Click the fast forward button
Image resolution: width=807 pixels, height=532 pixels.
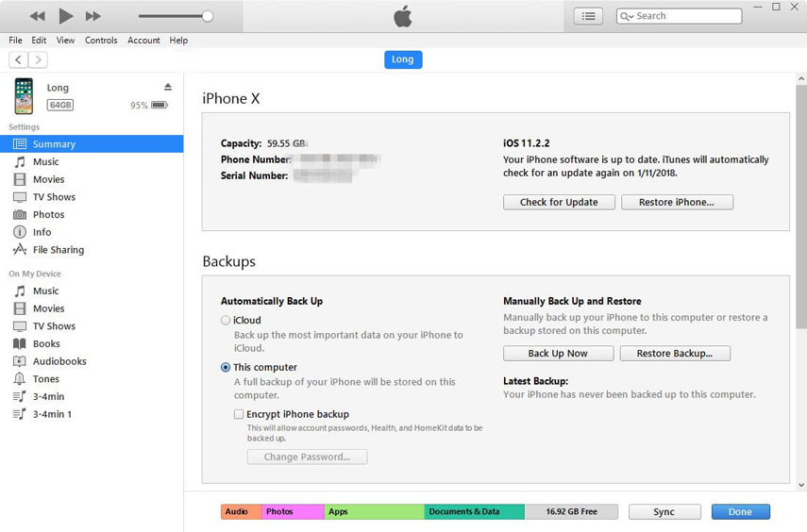(x=93, y=16)
